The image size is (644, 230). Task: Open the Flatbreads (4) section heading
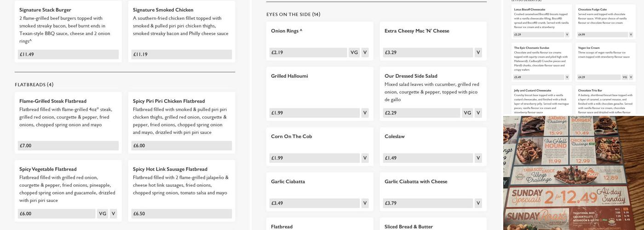(34, 85)
